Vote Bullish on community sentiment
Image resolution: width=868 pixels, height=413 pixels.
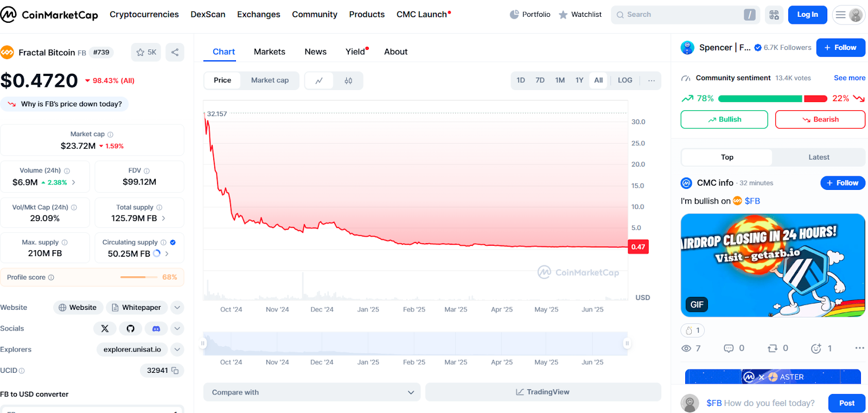pos(724,119)
